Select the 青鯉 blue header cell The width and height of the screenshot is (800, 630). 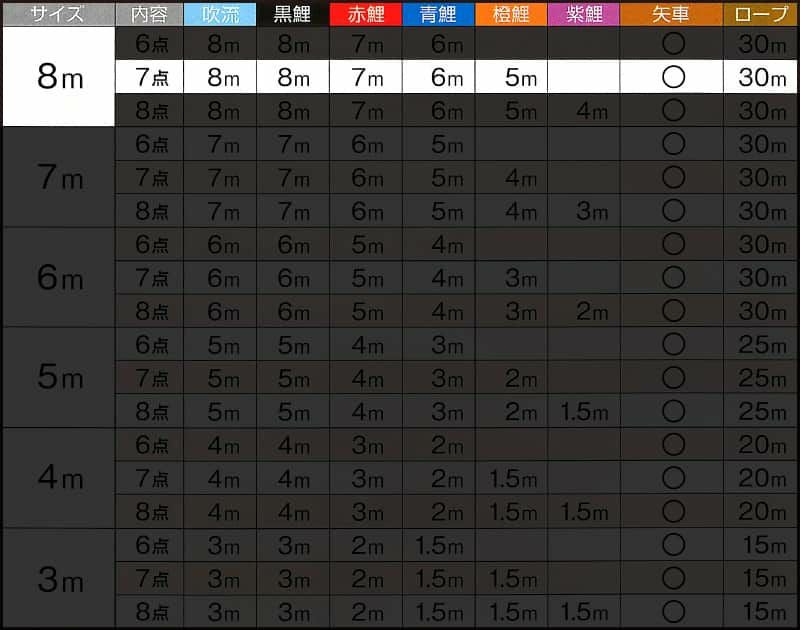point(439,14)
